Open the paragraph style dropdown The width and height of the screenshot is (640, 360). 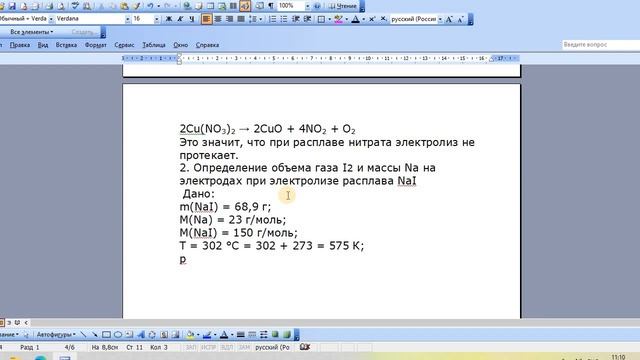coord(51,19)
